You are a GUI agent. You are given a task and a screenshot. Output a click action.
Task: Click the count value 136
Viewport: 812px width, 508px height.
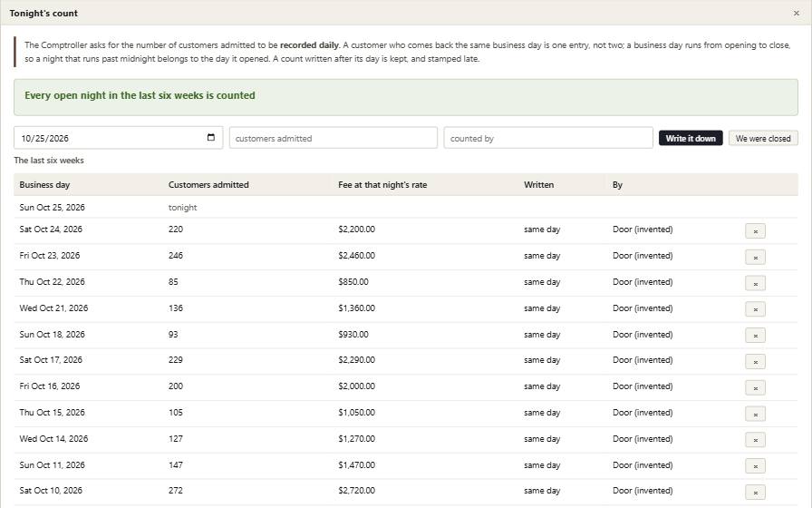pos(176,308)
